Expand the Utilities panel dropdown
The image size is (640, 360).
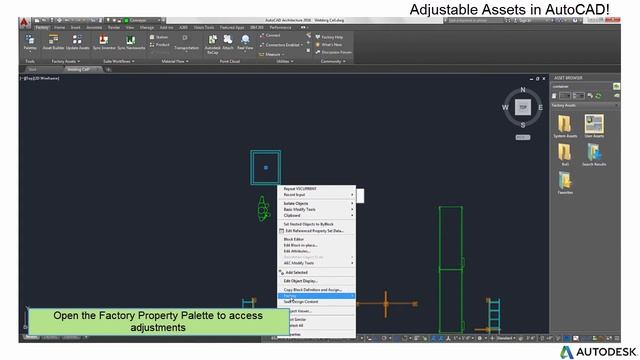point(285,61)
